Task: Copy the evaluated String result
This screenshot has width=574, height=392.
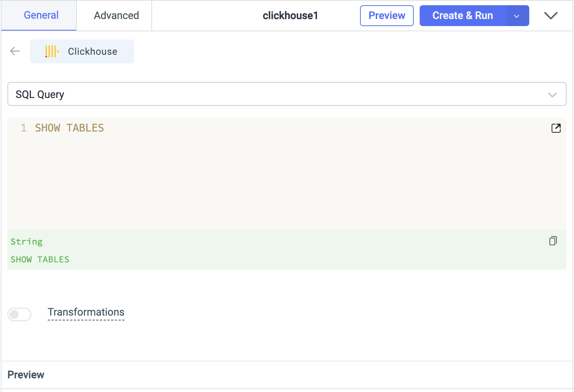Action: point(553,241)
